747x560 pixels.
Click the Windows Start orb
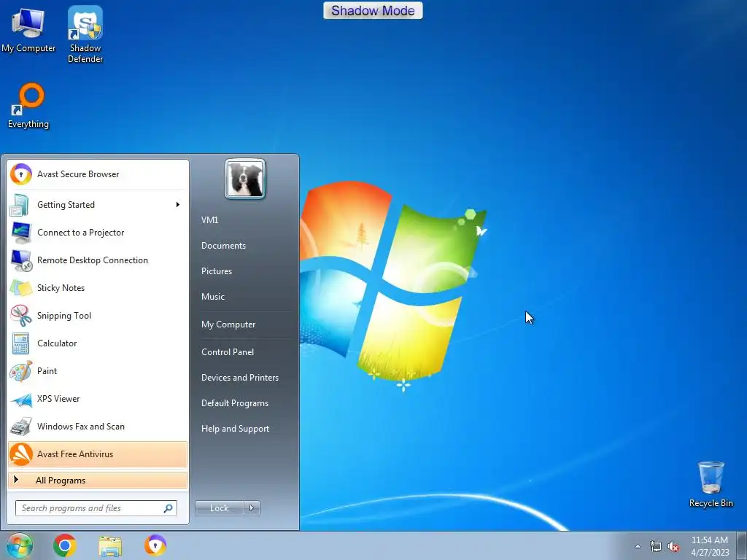pyautogui.click(x=20, y=545)
